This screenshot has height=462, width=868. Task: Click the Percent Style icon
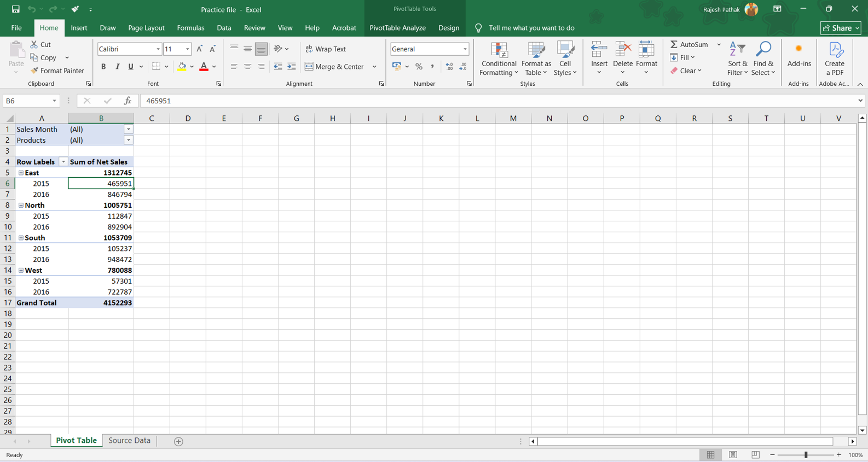(x=419, y=67)
